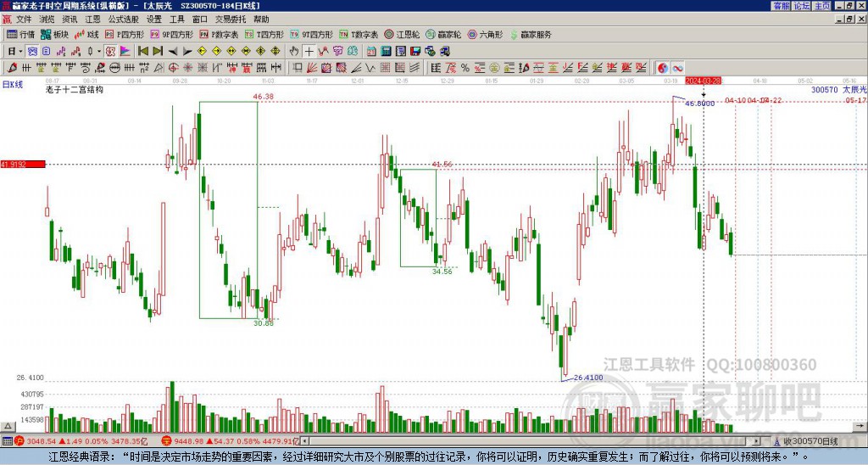Select the red pen drawing tool

point(12,68)
